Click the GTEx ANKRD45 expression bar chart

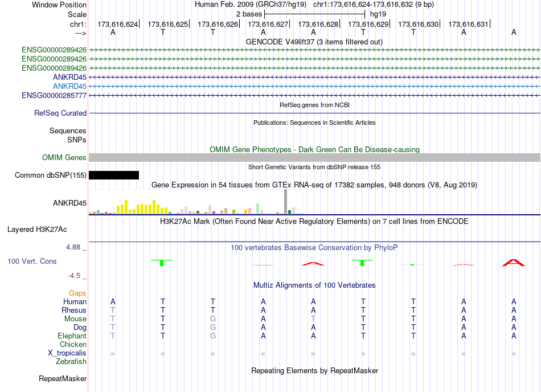196,202
